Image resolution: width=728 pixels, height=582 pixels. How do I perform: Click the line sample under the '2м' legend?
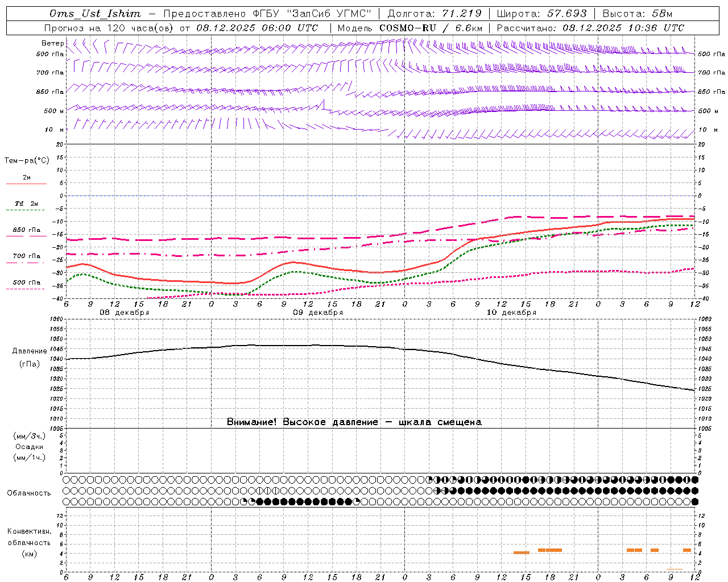click(26, 184)
